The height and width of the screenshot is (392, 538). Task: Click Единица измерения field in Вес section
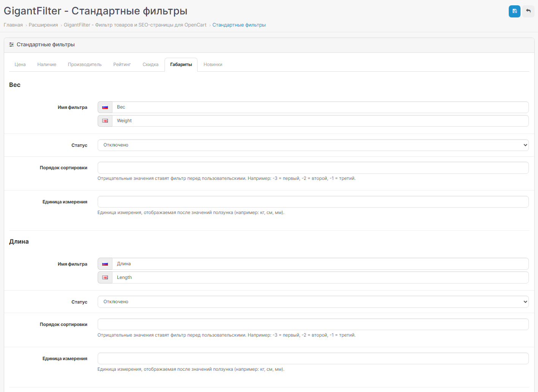313,202
